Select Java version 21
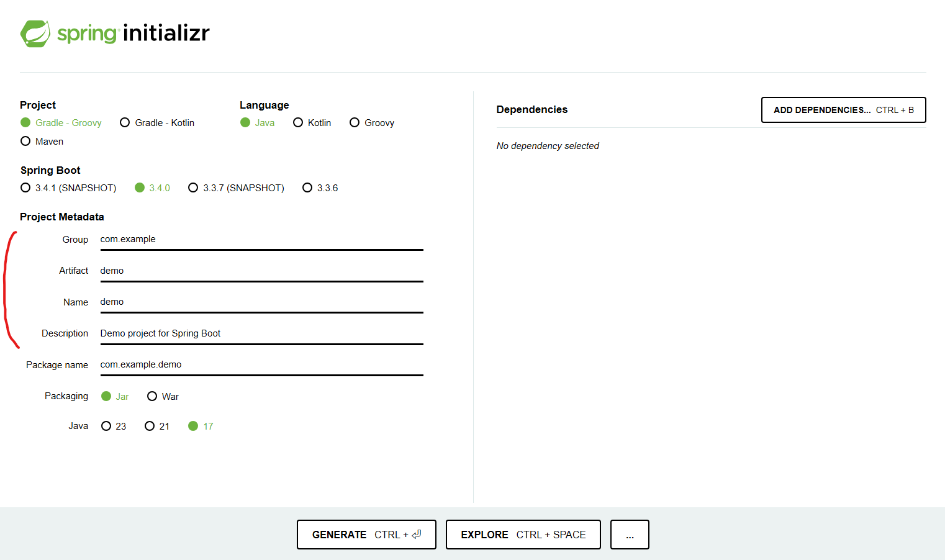This screenshot has width=945, height=560. coord(157,427)
